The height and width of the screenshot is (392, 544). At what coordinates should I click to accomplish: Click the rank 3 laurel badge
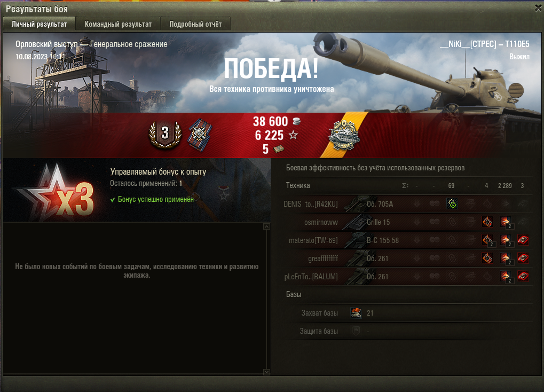165,135
